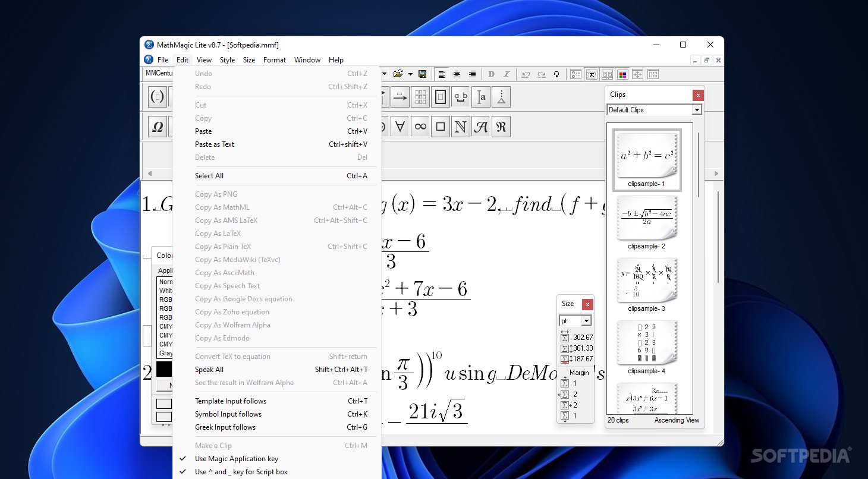The image size is (868, 479).
Task: Select the box frame template
Action: point(441,97)
